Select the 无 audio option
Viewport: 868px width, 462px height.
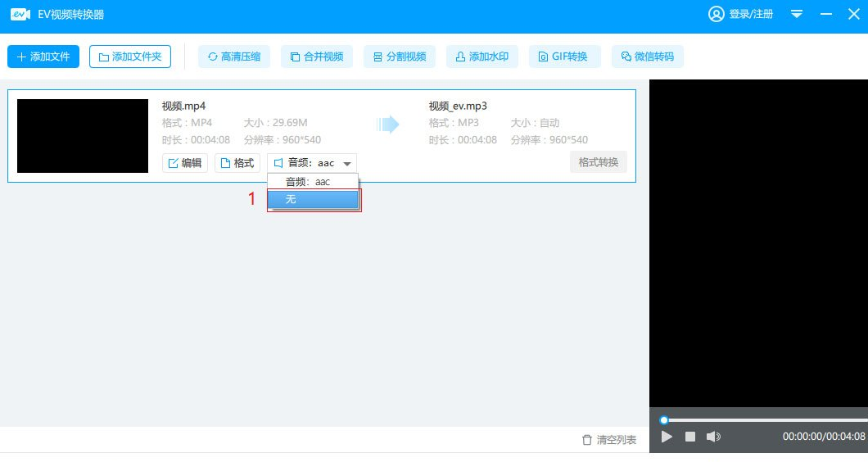(x=313, y=199)
